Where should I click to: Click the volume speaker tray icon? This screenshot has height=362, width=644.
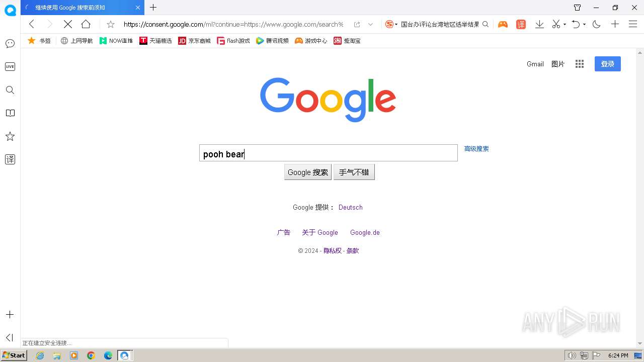[572, 355]
